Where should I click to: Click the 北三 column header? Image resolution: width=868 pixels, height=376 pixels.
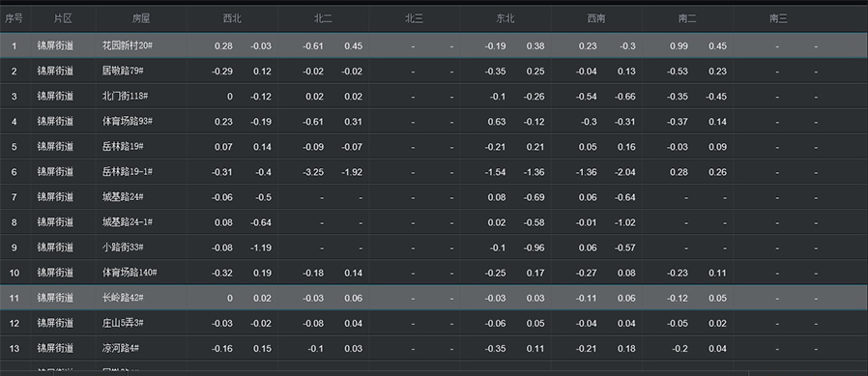pyautogui.click(x=414, y=18)
